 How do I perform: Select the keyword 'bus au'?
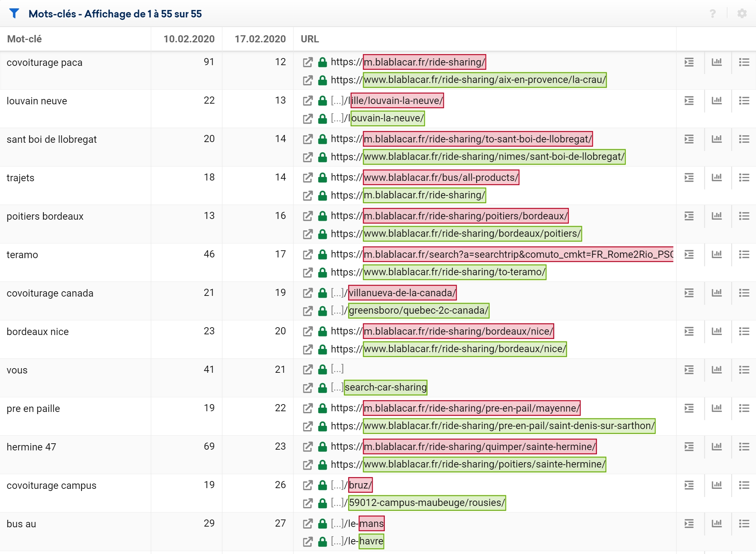[21, 524]
